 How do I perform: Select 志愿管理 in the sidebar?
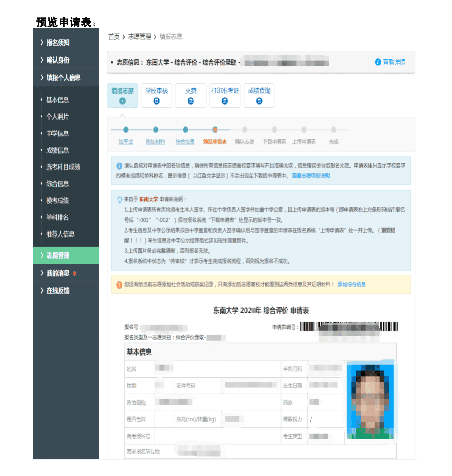coord(58,256)
